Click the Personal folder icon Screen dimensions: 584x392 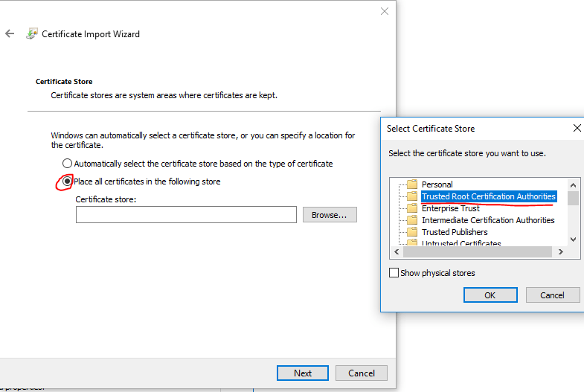coord(412,184)
